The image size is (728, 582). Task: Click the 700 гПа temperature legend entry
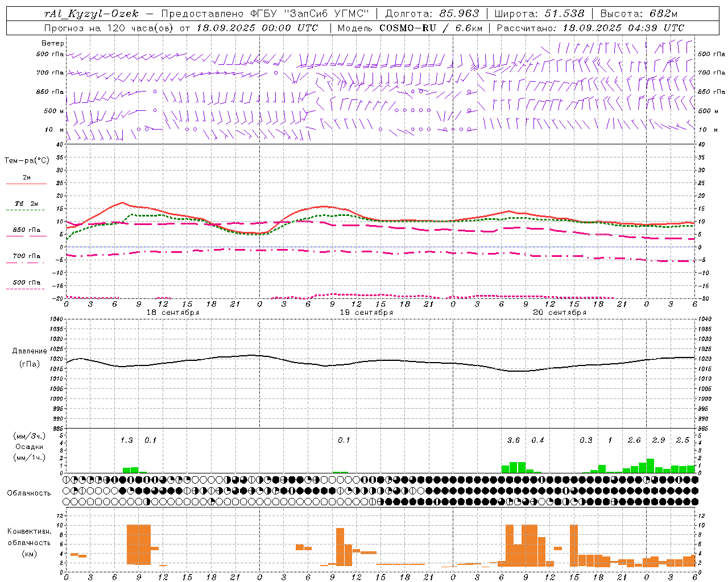pos(27,256)
